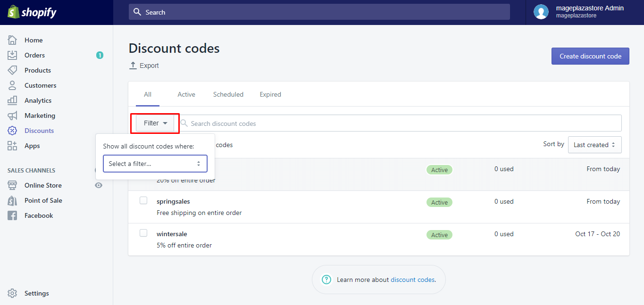Click the Search discount codes field
Image resolution: width=644 pixels, height=305 pixels.
[401, 124]
